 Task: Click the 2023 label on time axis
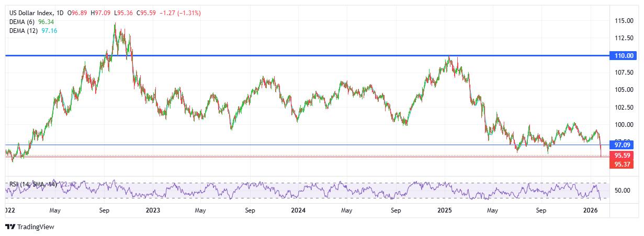point(153,210)
